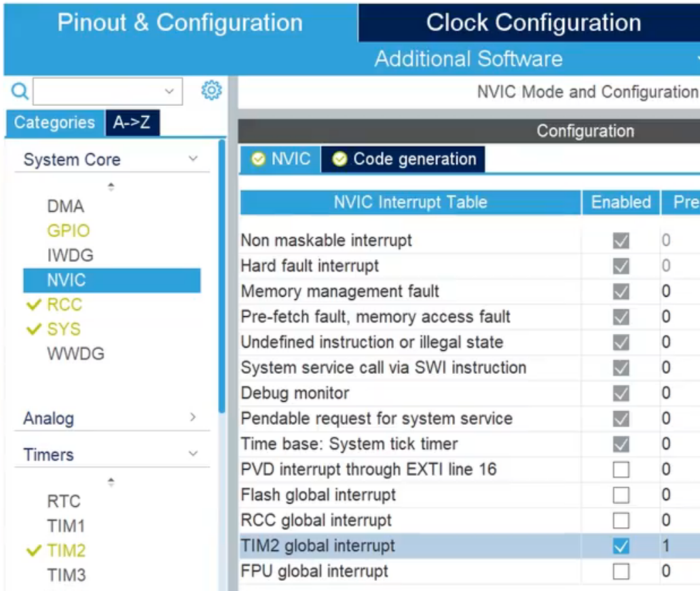This screenshot has height=591, width=700.
Task: Expand the Analog category
Action: coord(193,418)
